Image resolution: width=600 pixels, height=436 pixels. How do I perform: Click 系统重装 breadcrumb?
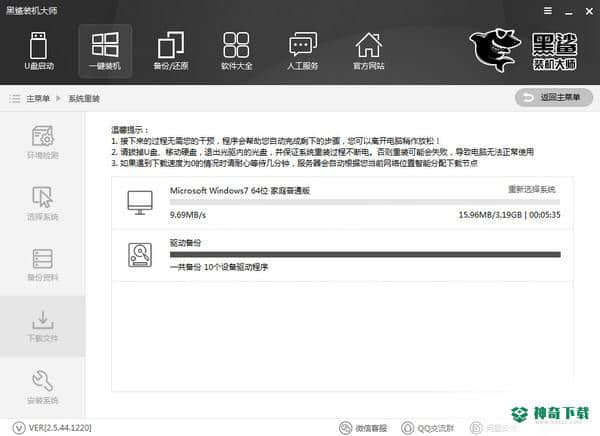point(84,99)
